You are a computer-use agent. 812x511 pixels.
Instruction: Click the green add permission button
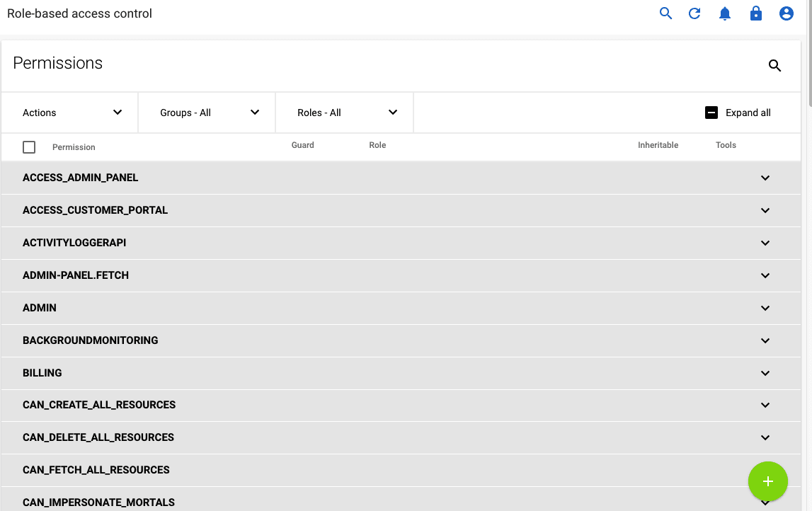pyautogui.click(x=767, y=481)
